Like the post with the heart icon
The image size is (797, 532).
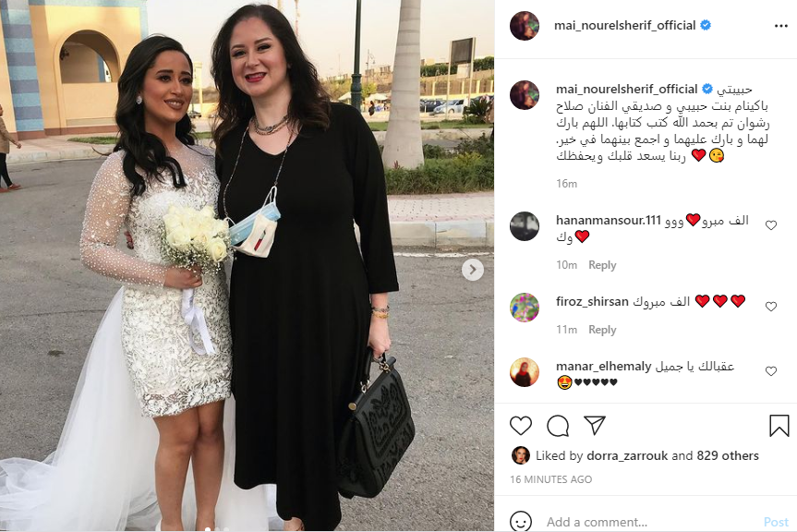click(521, 426)
